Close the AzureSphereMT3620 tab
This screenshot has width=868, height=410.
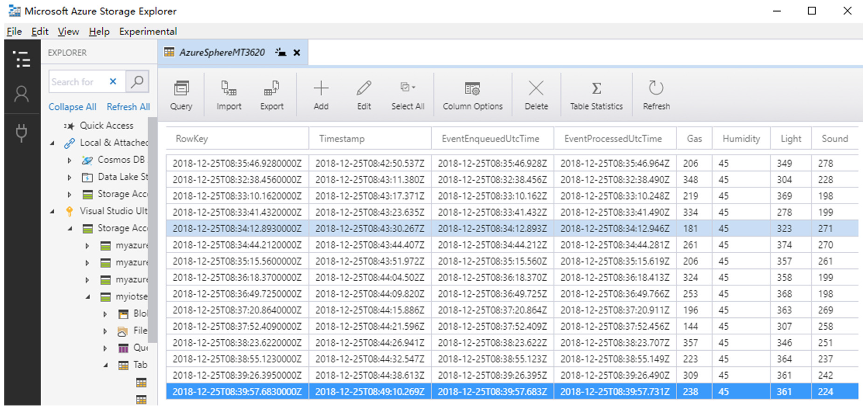[297, 53]
